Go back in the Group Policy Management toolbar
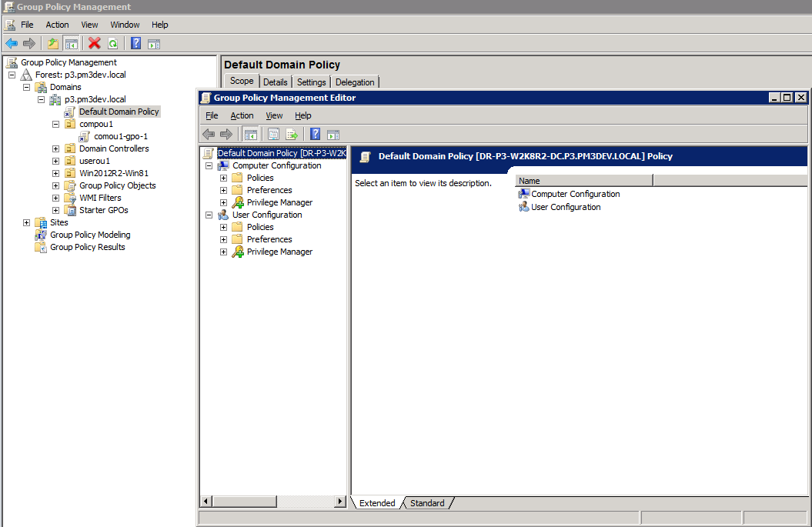Viewport: 812px width, 527px height. (x=12, y=44)
